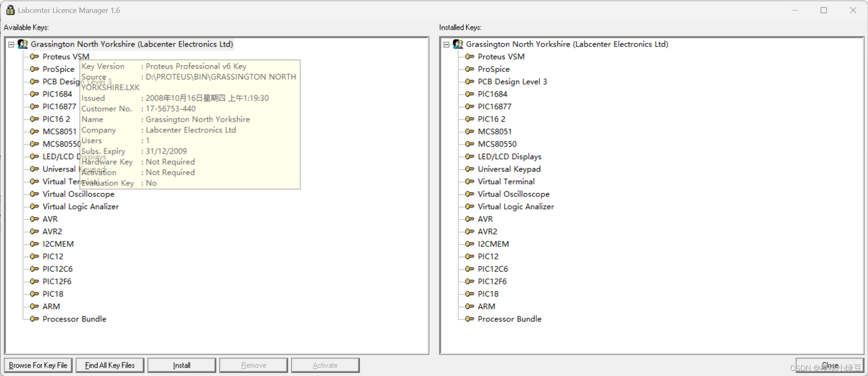Click the Install button
This screenshot has height=376, width=868.
tap(182, 365)
